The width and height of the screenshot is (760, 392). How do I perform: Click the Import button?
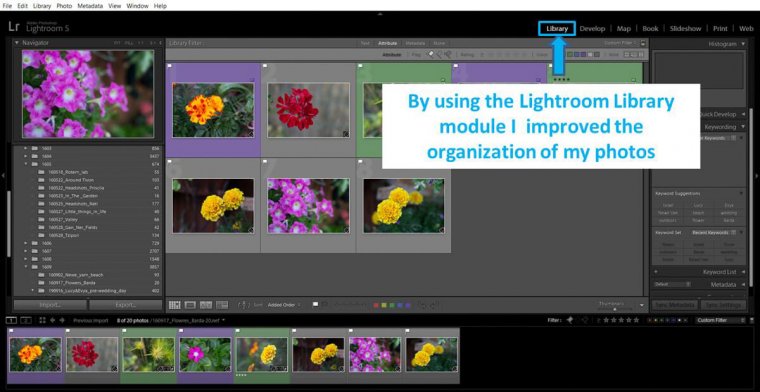coord(50,305)
